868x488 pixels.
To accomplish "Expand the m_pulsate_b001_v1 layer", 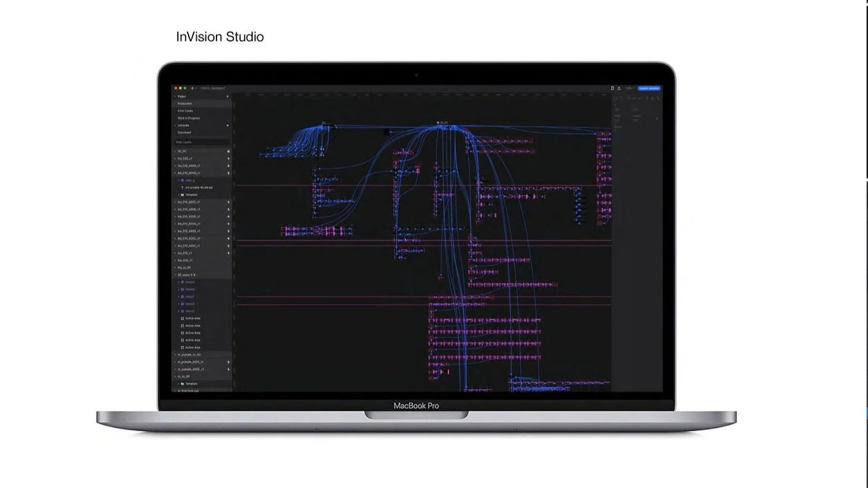I will 175,362.
